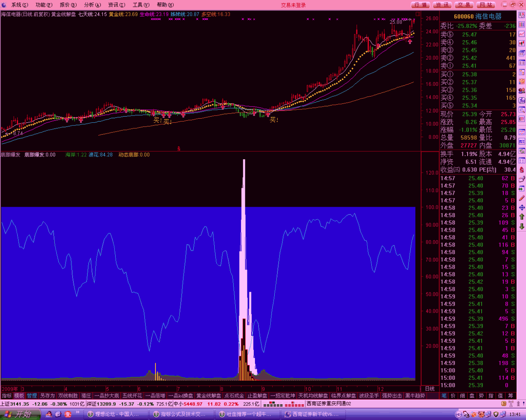Select the 黄金线解盘 indicator tab

209,396
